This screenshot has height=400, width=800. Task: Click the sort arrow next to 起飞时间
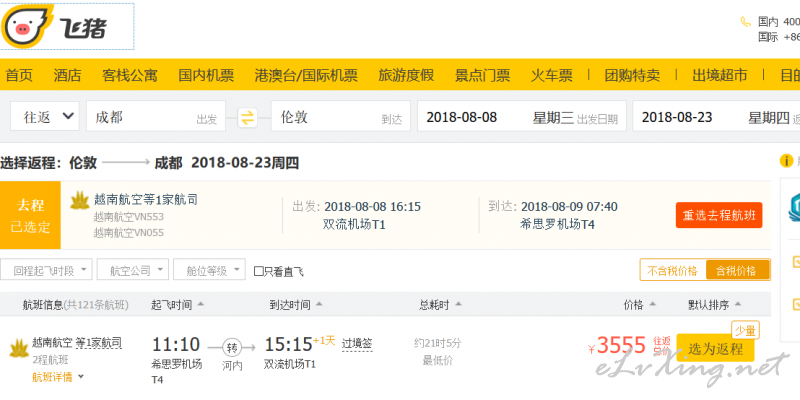201,304
